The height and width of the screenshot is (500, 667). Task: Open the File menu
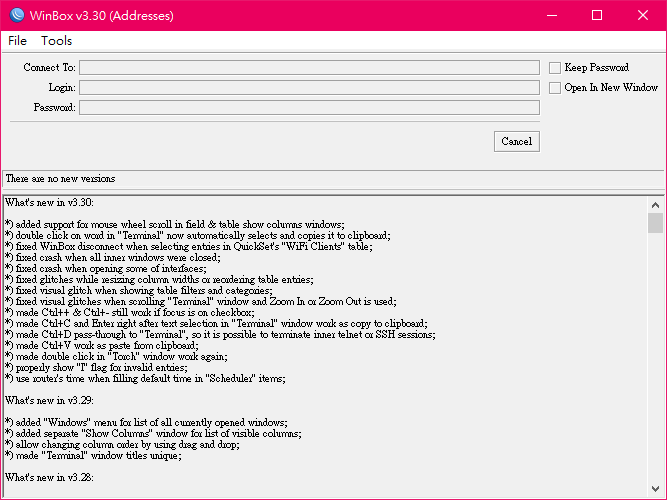click(x=17, y=41)
